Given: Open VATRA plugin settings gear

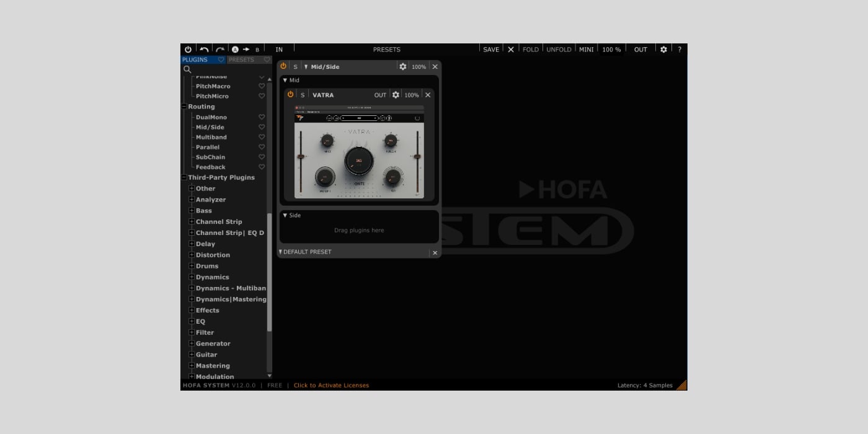Looking at the screenshot, I should tap(396, 95).
